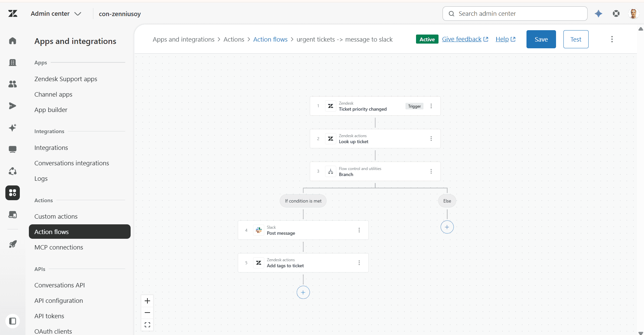The height and width of the screenshot is (335, 644).
Task: Click the Test button
Action: point(576,39)
